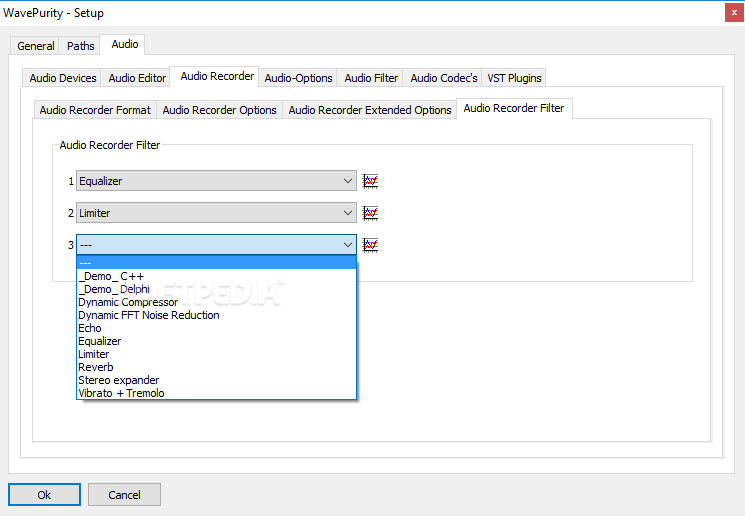Switch to the General tab
This screenshot has height=516, width=745.
point(35,46)
